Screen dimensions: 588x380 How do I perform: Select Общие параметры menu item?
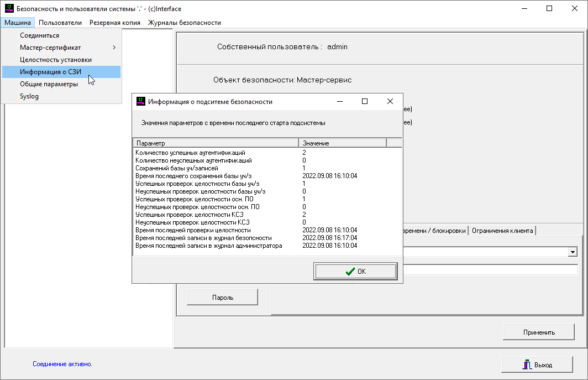tap(49, 84)
